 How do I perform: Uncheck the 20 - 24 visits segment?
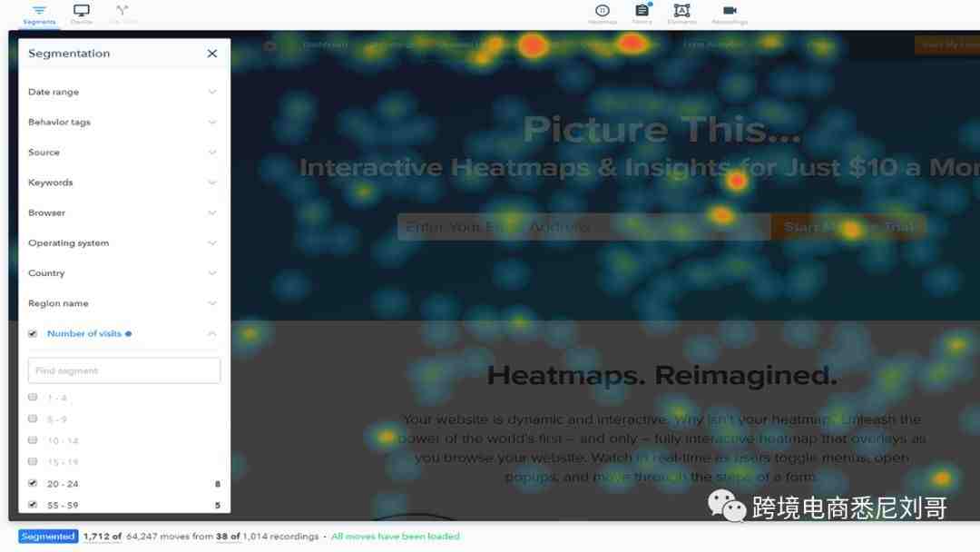[x=33, y=483]
